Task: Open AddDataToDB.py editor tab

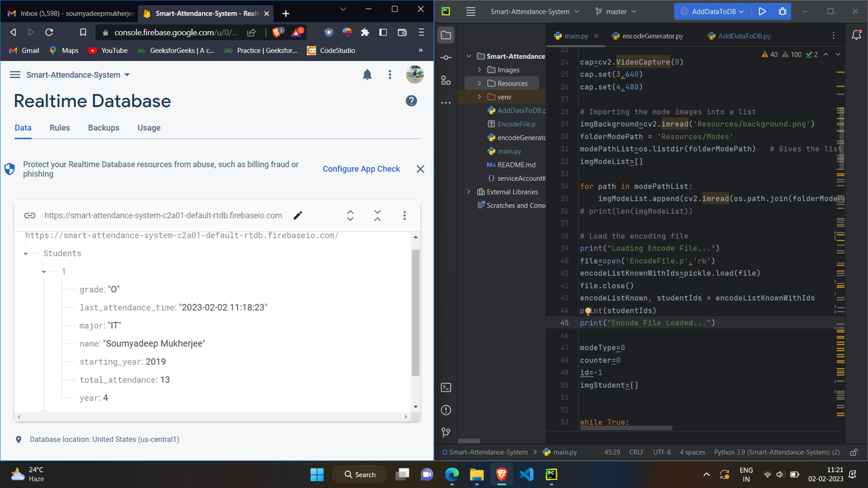Action: (x=738, y=36)
